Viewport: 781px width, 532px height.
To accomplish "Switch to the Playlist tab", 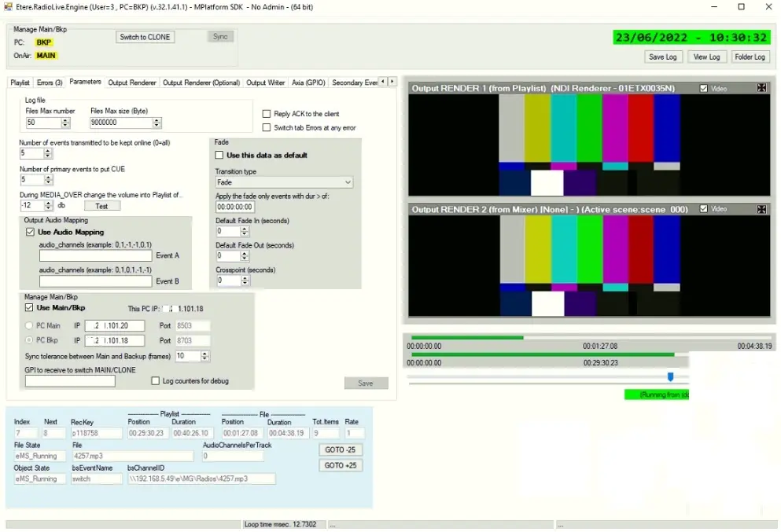I will [20, 82].
